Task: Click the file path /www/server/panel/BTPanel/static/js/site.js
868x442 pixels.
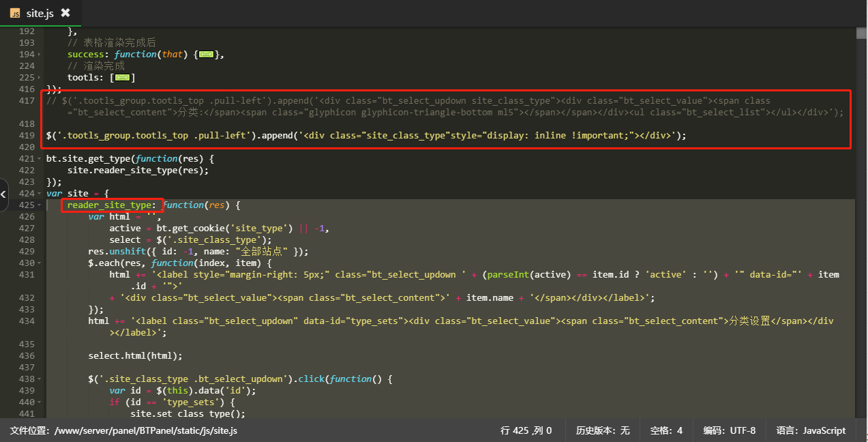Action: coord(147,431)
